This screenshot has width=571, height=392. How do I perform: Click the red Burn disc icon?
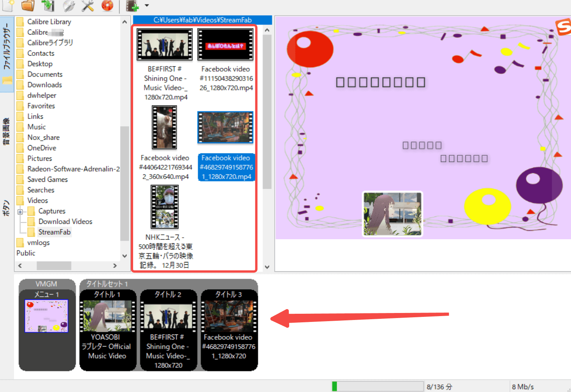click(x=107, y=5)
